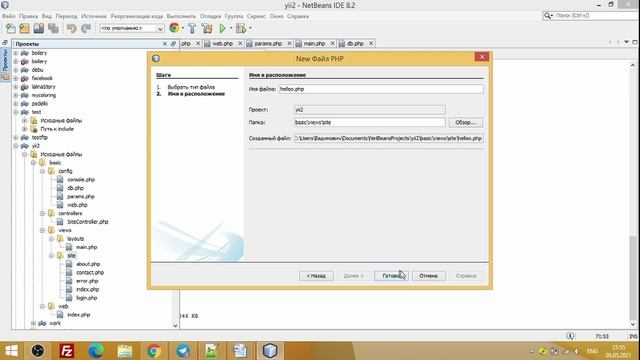Collapse the yii2 project node
640x360 pixels.
pyautogui.click(x=16, y=146)
